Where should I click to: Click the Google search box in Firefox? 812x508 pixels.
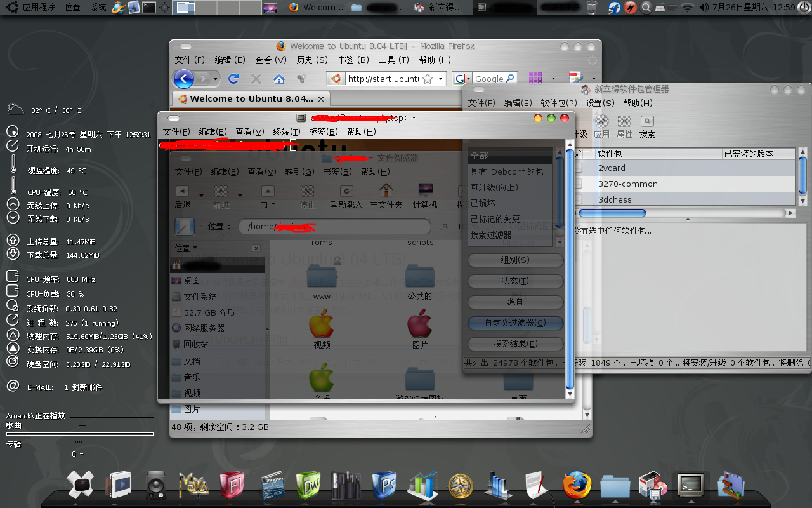click(495, 79)
